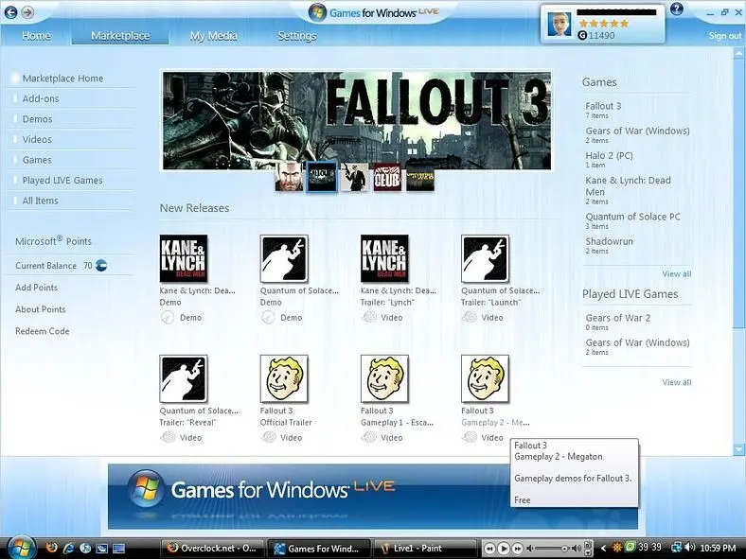
Task: Open Halo 2 (PC) in Games list
Action: coord(609,155)
